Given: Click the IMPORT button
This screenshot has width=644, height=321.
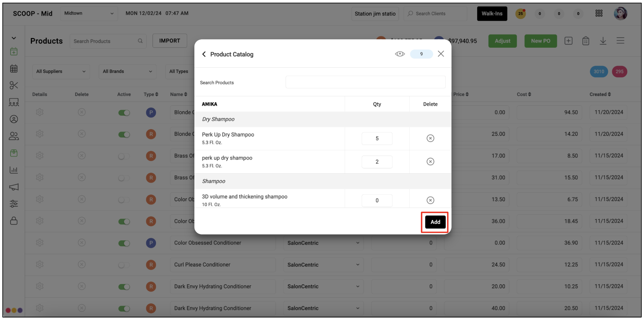Looking at the screenshot, I should [x=170, y=41].
